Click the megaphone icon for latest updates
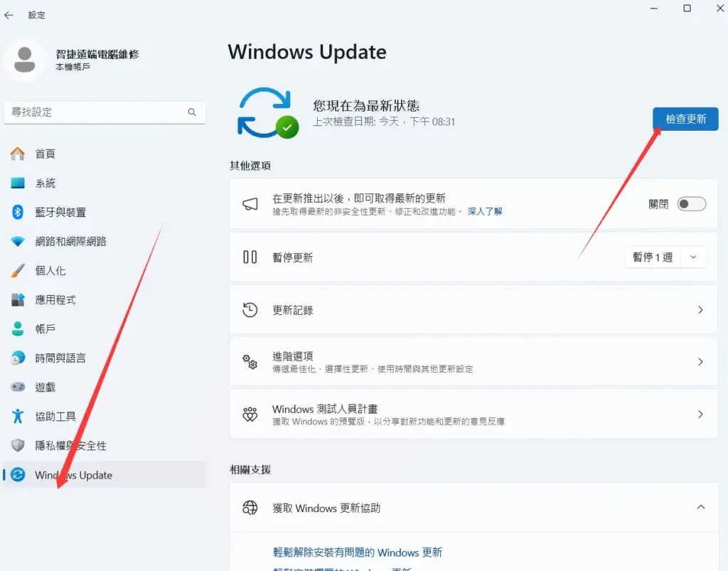Image resolution: width=728 pixels, height=571 pixels. pyautogui.click(x=250, y=204)
